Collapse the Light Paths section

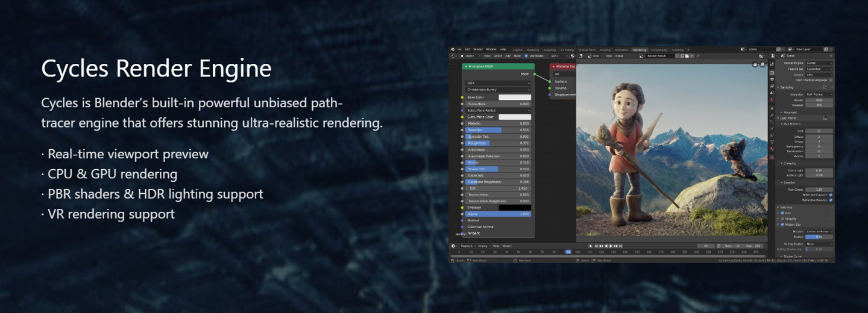(x=778, y=118)
